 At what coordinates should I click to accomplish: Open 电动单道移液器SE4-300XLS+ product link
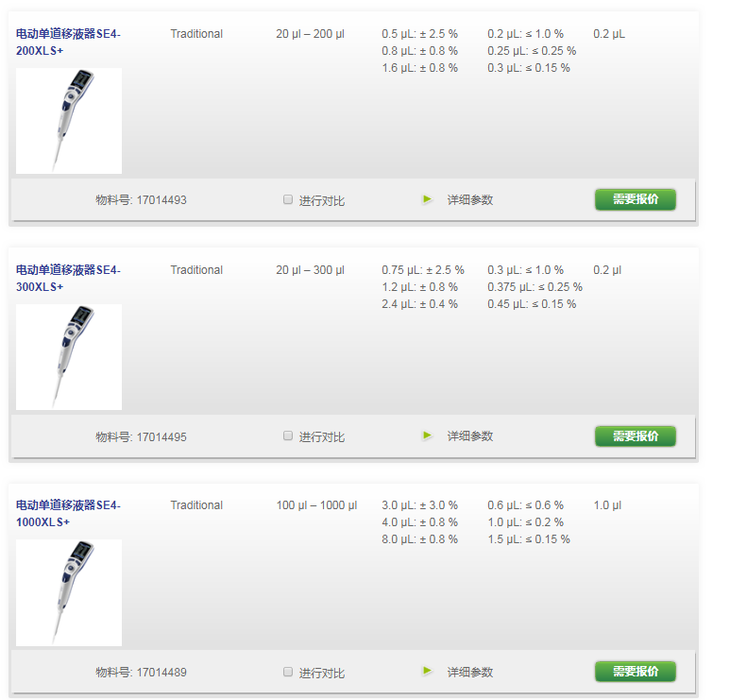[68, 279]
